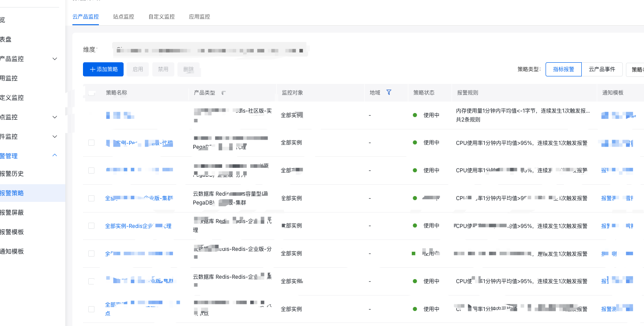The width and height of the screenshot is (644, 326).
Task: Open 报警模板 in the sidebar
Action: tap(12, 232)
